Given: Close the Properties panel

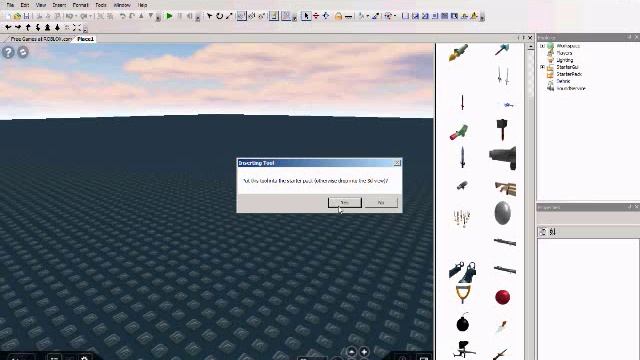Looking at the screenshot, I should tap(636, 207).
